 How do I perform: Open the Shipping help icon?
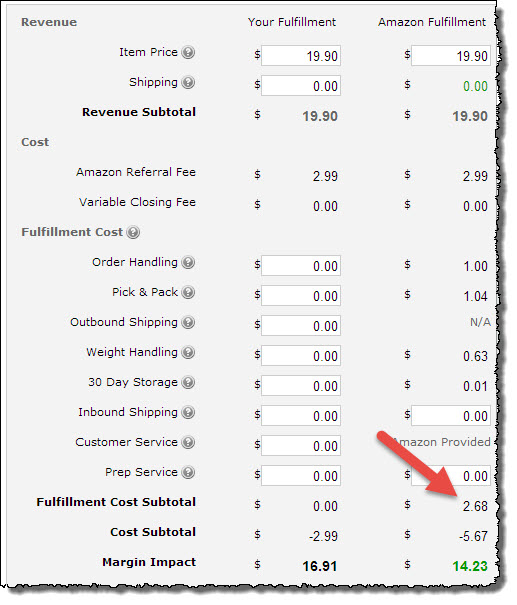click(188, 82)
